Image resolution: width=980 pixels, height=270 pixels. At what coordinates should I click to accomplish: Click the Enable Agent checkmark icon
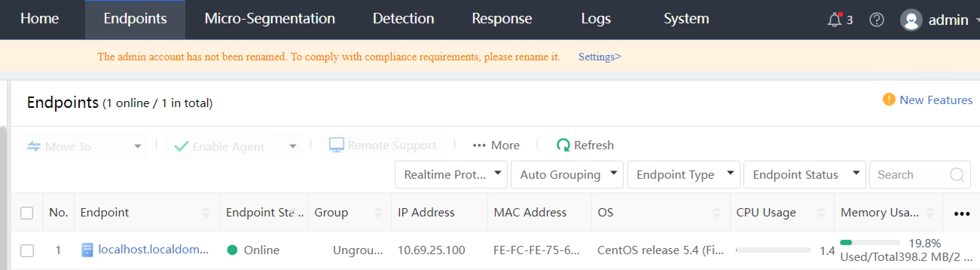pos(182,146)
